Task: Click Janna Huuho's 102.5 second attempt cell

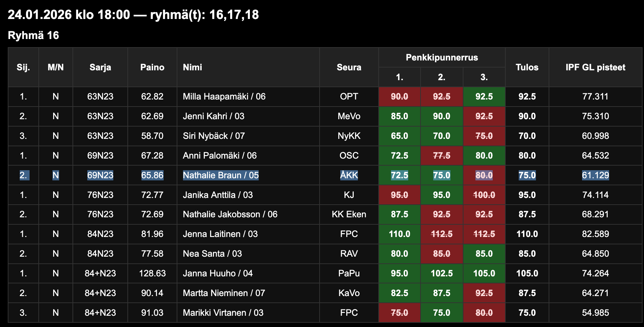Action: [x=442, y=274]
